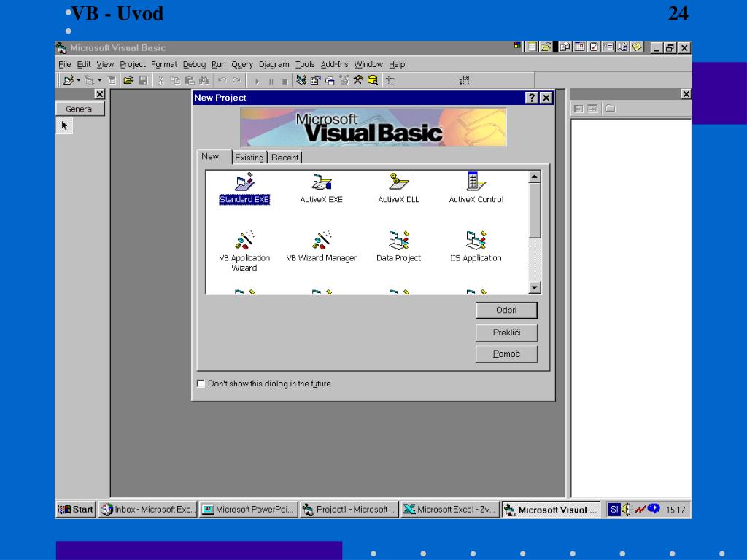Click the Prekliči (Cancel) button
Viewport: 747px width, 560px height.
pyautogui.click(x=506, y=332)
